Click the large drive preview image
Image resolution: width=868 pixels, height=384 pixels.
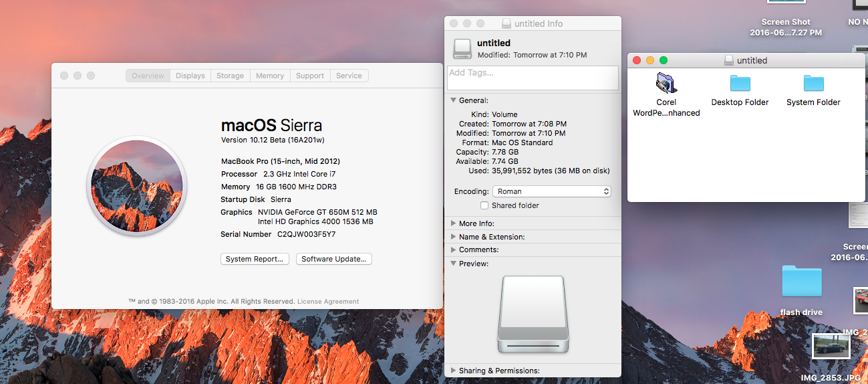pos(533,314)
